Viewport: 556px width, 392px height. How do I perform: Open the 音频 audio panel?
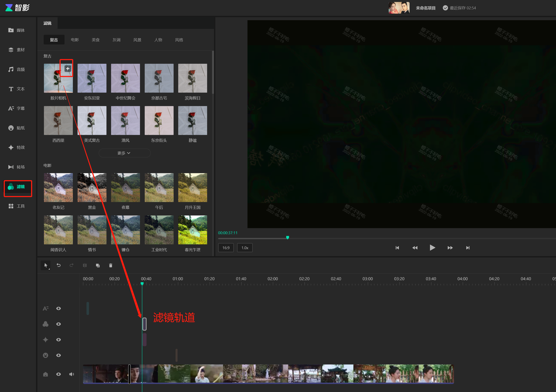[17, 69]
